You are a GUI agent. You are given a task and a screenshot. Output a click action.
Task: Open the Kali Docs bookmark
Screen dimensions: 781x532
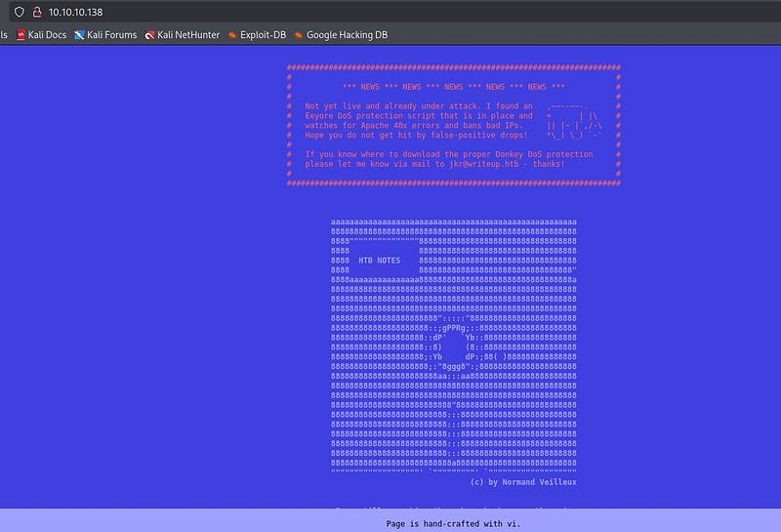[40, 35]
